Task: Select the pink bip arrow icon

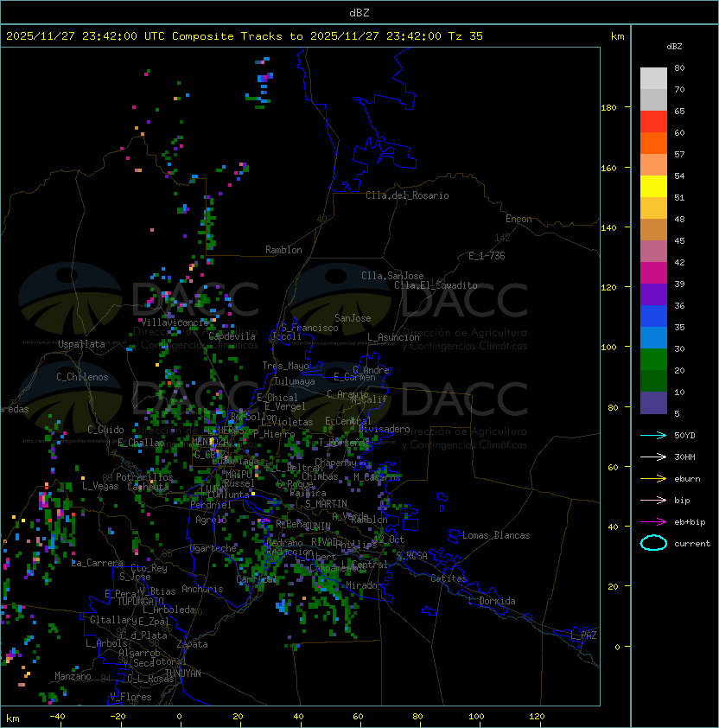Action: point(653,501)
